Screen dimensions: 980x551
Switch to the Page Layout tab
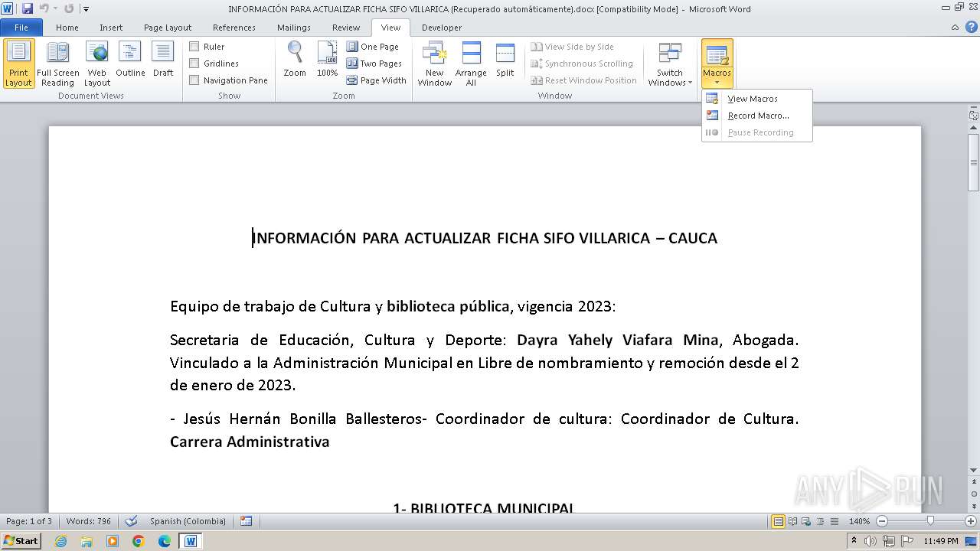coord(168,28)
